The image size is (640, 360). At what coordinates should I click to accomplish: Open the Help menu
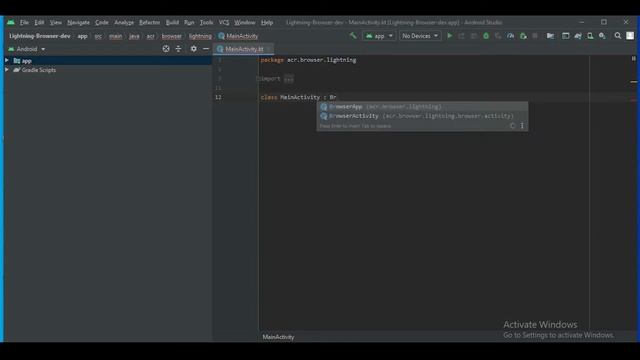tap(267, 22)
